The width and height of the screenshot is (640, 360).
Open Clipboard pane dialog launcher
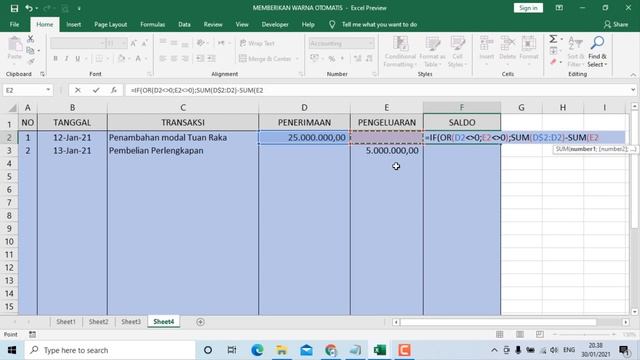(x=42, y=74)
